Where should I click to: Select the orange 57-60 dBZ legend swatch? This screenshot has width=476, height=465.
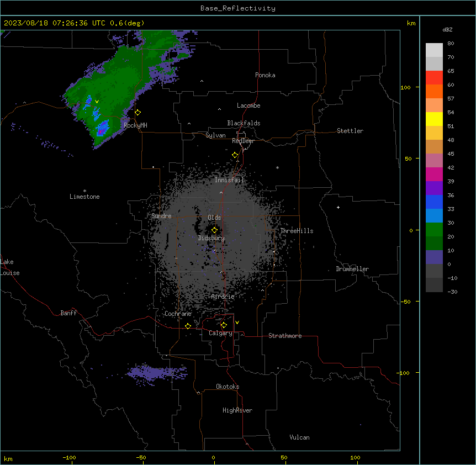(434, 91)
